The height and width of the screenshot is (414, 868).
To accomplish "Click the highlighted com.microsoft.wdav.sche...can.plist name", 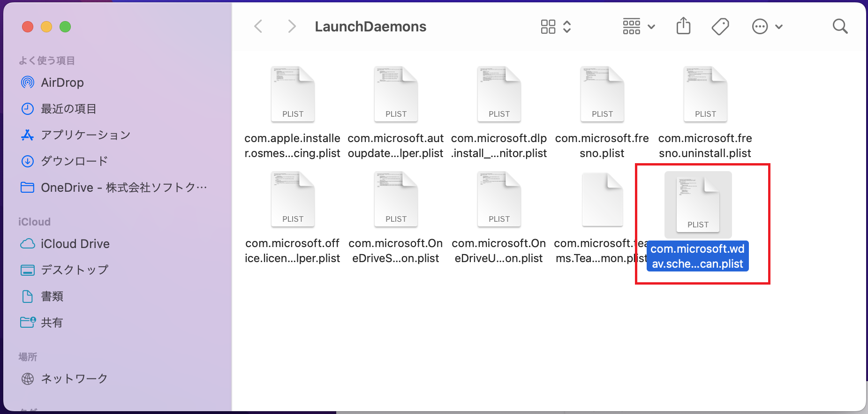I will point(698,256).
